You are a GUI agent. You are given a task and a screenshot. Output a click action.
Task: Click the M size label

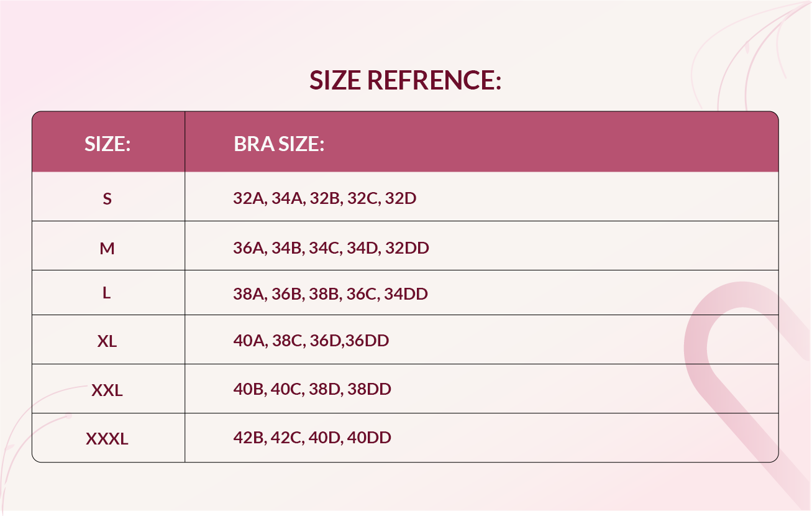[107, 249]
